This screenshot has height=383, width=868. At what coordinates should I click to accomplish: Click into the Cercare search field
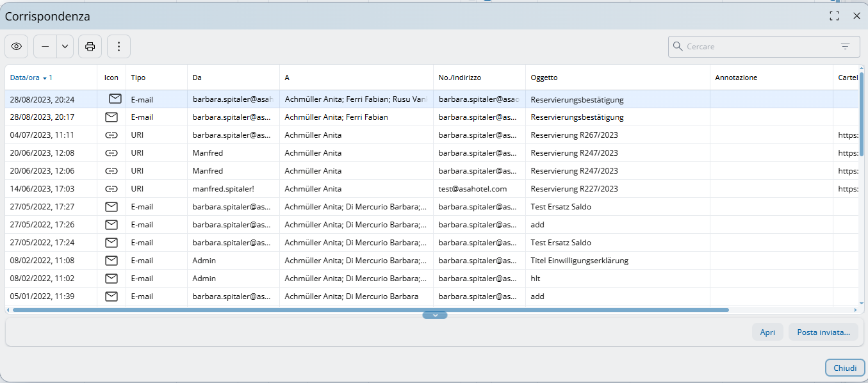pos(756,47)
